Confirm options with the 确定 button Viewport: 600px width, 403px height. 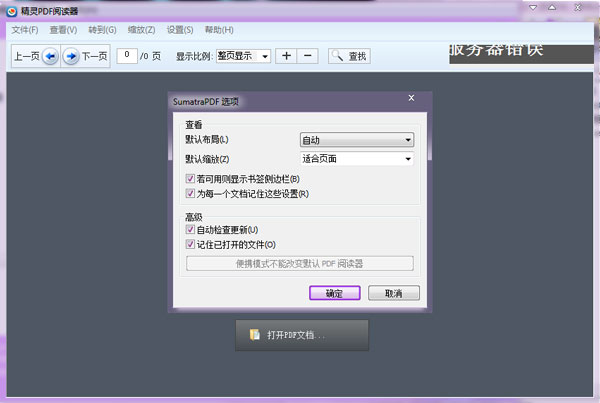click(335, 293)
